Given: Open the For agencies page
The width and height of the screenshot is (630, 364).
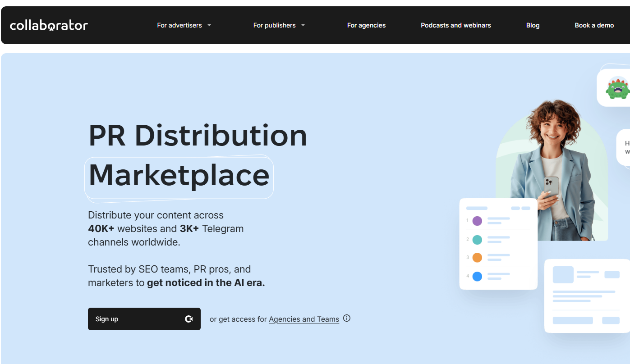Looking at the screenshot, I should click(366, 25).
